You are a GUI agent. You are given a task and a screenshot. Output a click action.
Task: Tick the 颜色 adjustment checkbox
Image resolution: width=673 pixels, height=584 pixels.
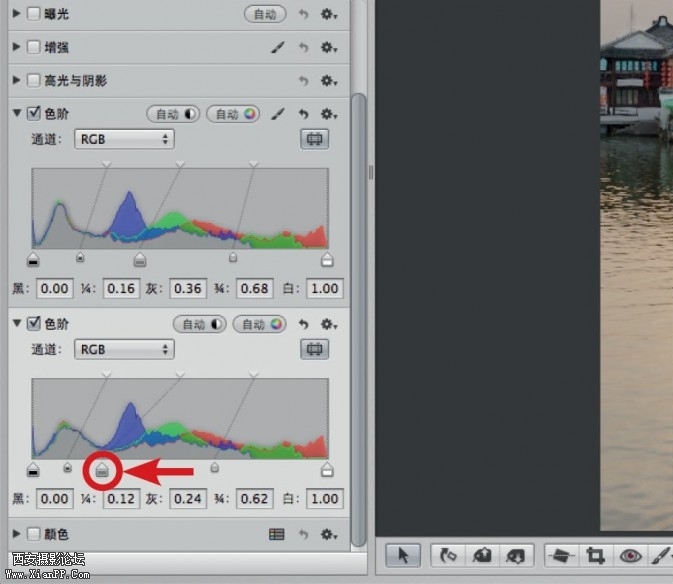(x=34, y=534)
